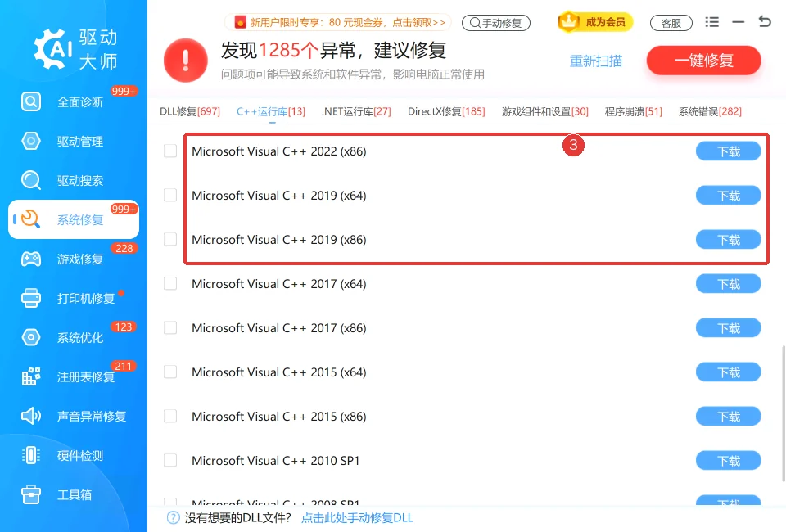Click 点击此处手动修复DLL link
Image resolution: width=786 pixels, height=532 pixels.
coord(357,518)
